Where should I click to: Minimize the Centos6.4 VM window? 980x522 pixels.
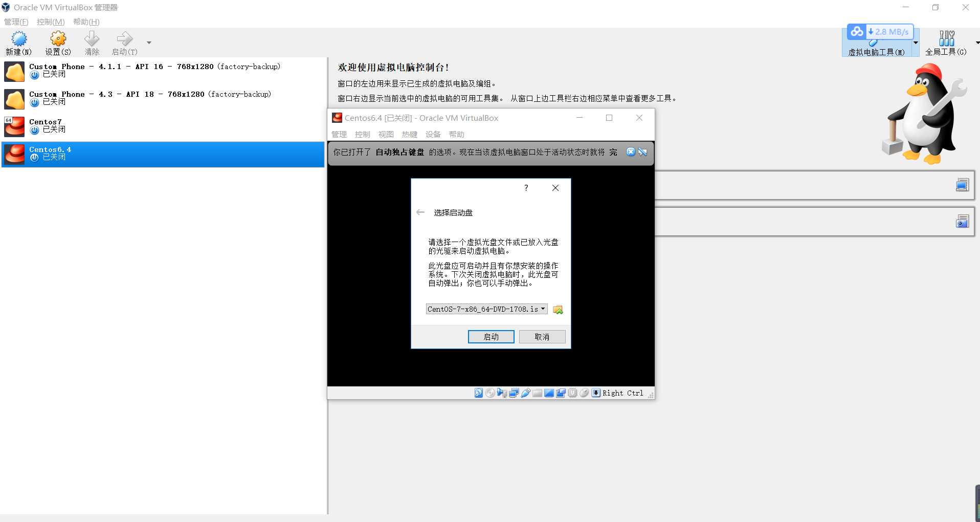pyautogui.click(x=580, y=118)
